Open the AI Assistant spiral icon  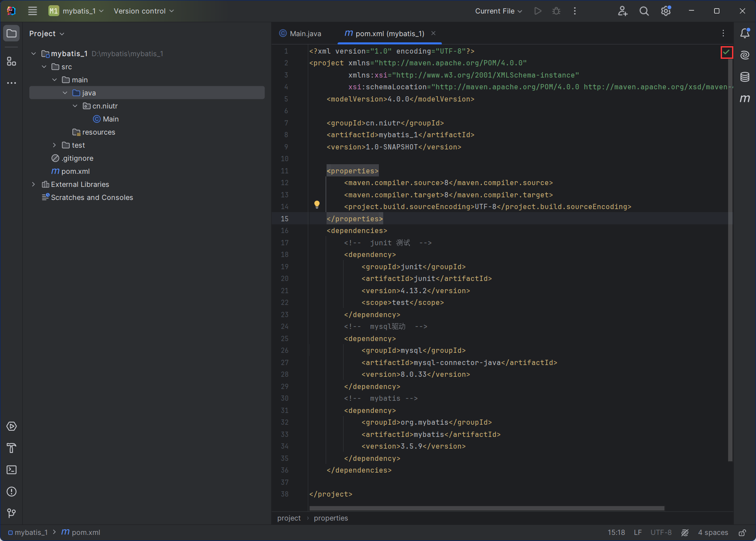pyautogui.click(x=745, y=55)
